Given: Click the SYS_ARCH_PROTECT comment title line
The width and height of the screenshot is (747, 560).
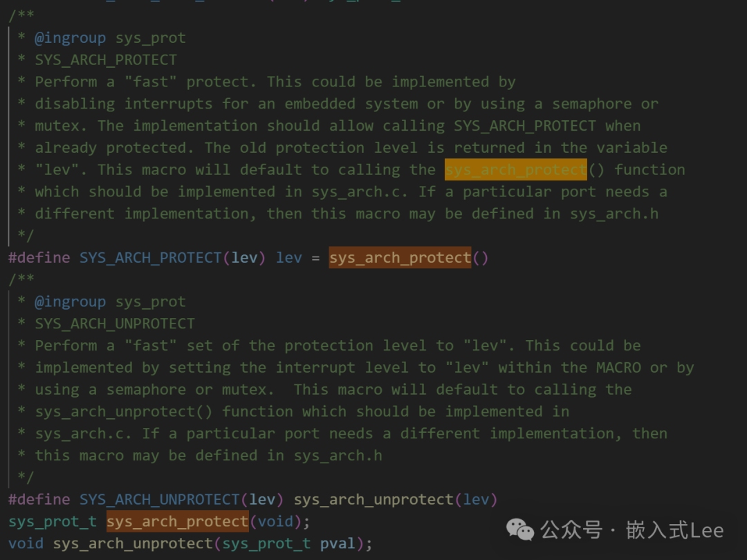Looking at the screenshot, I should [106, 59].
